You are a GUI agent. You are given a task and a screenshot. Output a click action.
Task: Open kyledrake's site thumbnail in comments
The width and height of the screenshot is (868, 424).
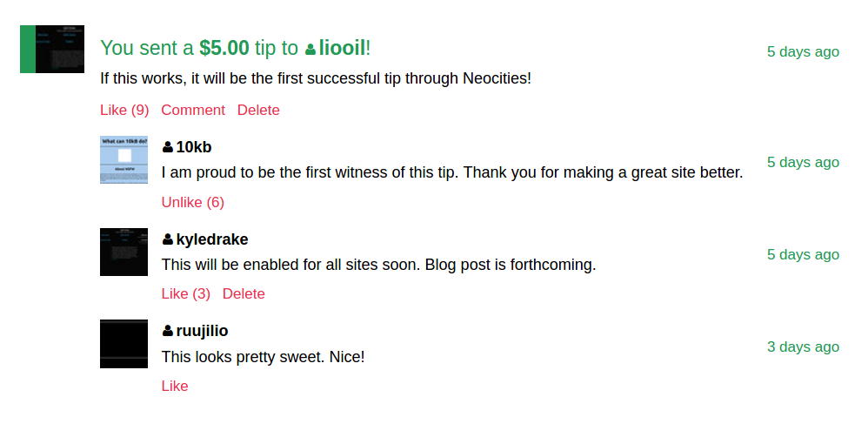(x=124, y=252)
